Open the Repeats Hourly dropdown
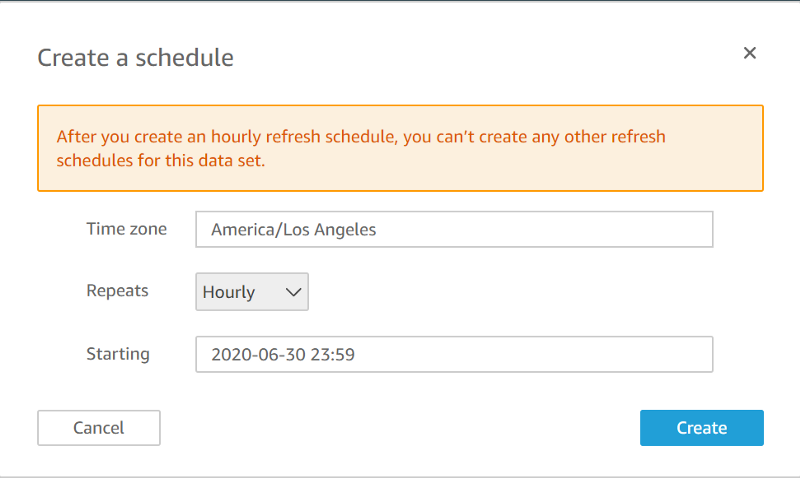The width and height of the screenshot is (800, 478). [x=252, y=292]
